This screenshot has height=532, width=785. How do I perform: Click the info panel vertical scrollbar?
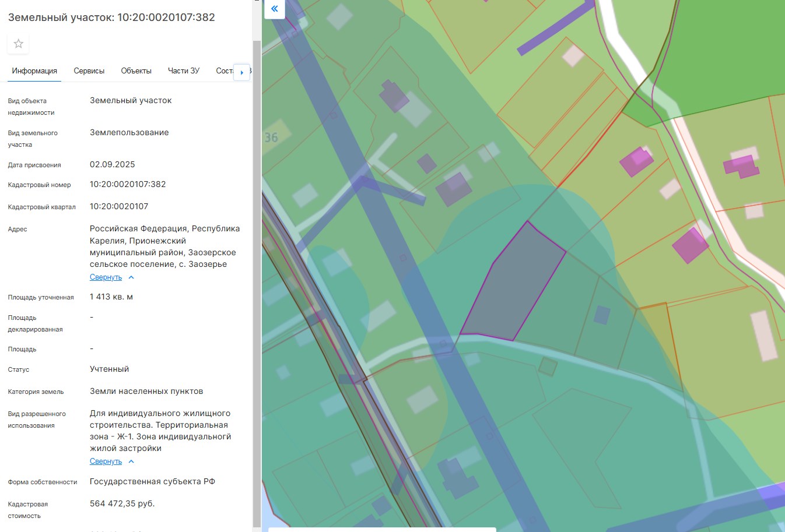[257, 284]
